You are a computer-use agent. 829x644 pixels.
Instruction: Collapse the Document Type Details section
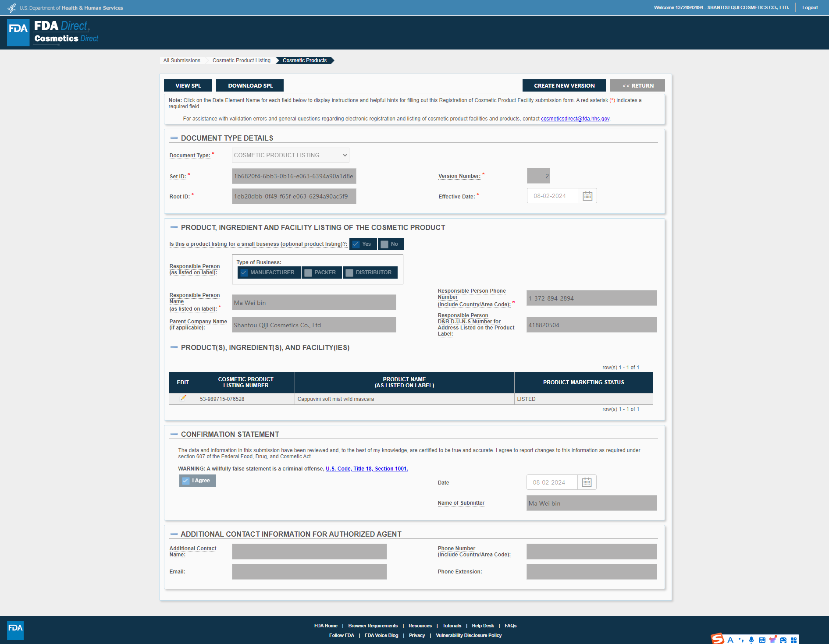[x=174, y=138]
